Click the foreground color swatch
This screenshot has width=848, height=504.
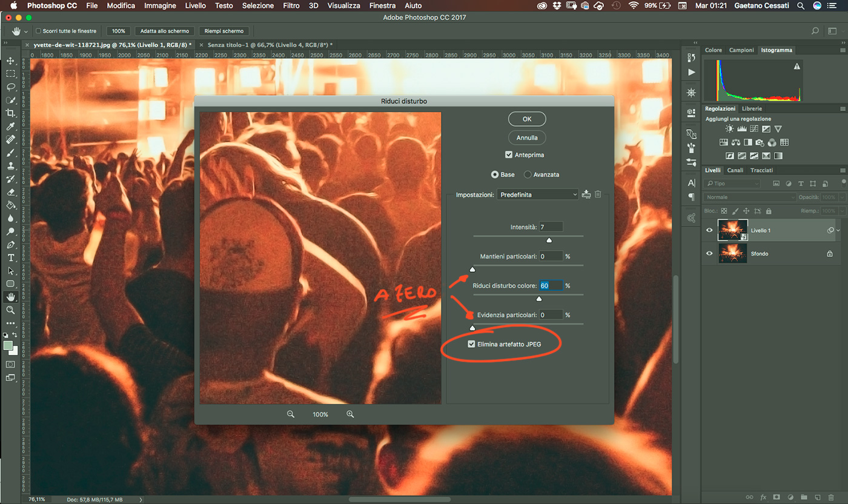pos(8,345)
